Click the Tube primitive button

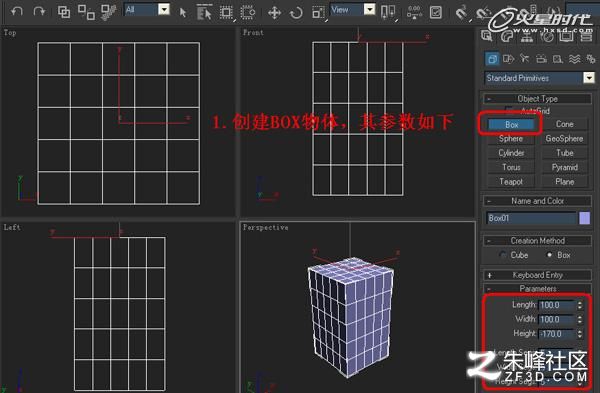click(x=564, y=153)
